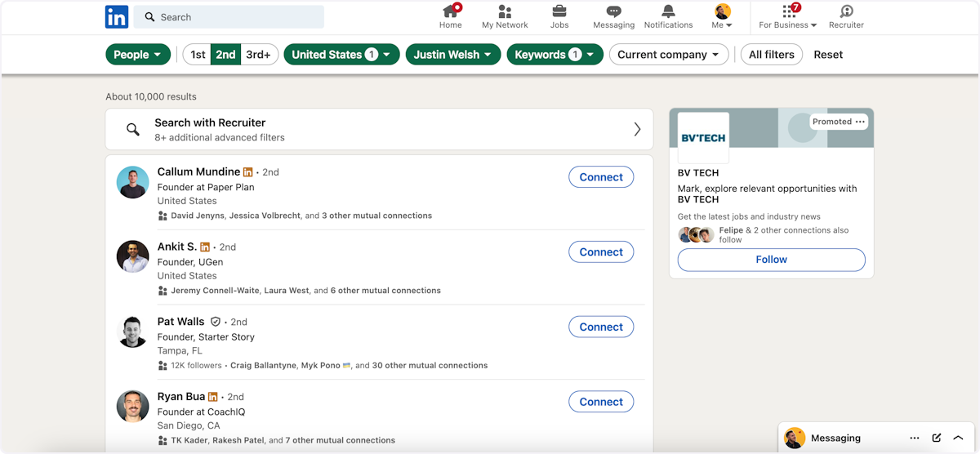Open All filters
980x454 pixels.
point(771,55)
